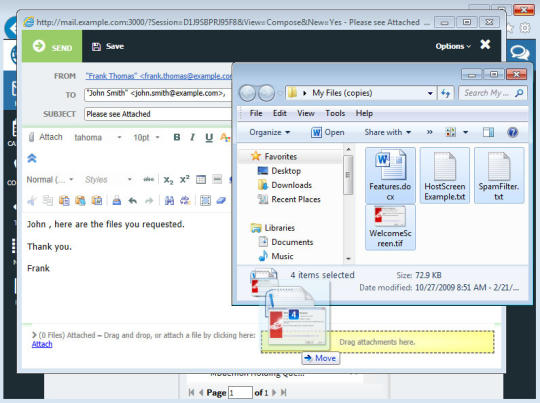Viewport: 540px width, 403px height.
Task: Click the Remove Format eraser icon
Action: [x=221, y=200]
